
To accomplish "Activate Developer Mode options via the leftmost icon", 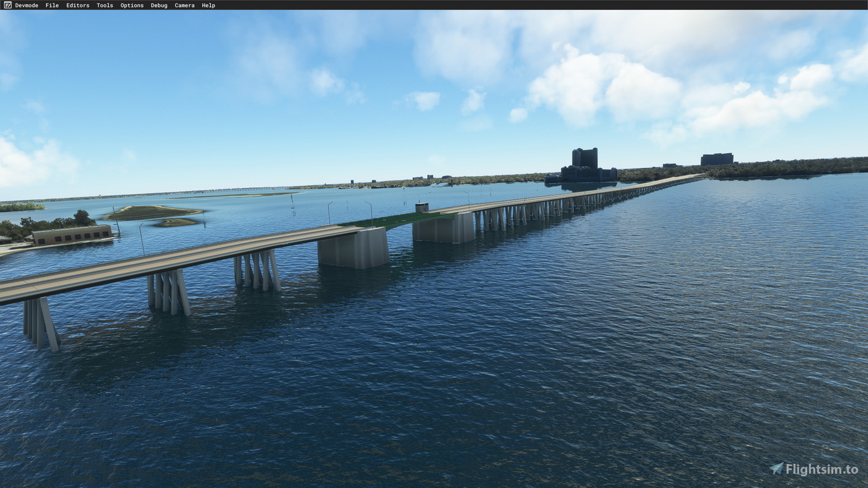I will 6,5.
